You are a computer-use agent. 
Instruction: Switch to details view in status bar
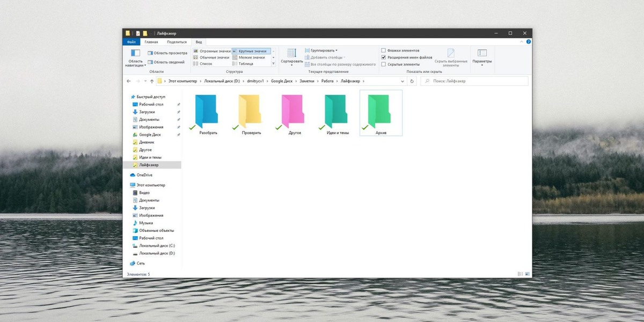(520, 274)
